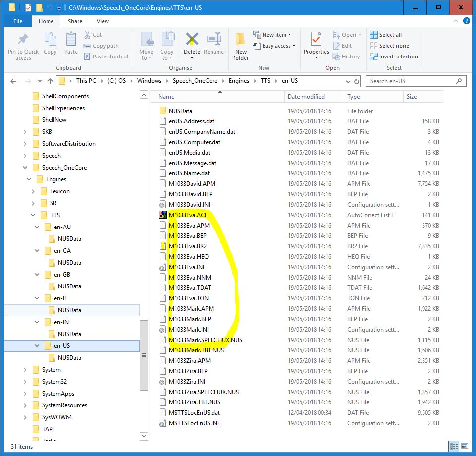Click the Copy ribbon icon
The image size is (476, 456).
click(50, 39)
